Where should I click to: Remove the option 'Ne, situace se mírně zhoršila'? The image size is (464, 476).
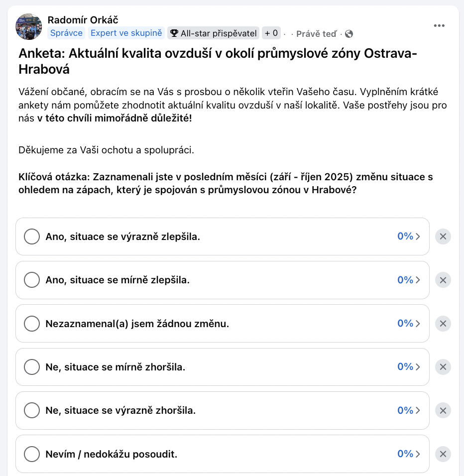(443, 367)
